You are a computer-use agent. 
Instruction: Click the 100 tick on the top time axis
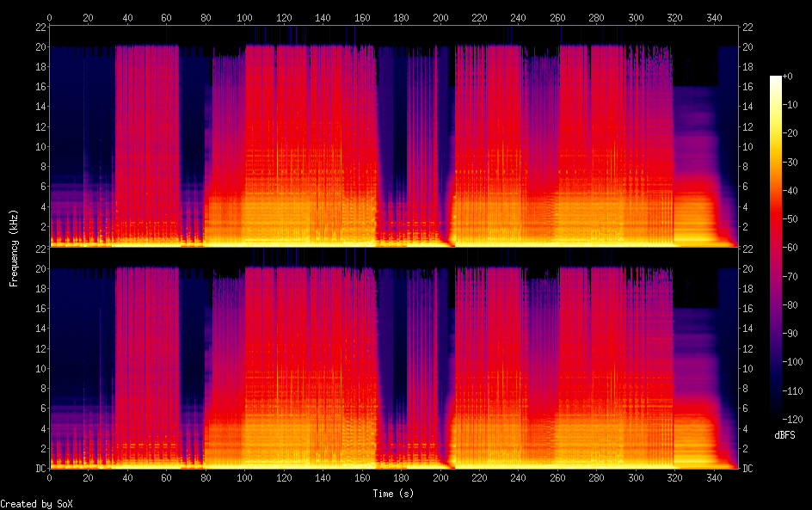click(245, 17)
